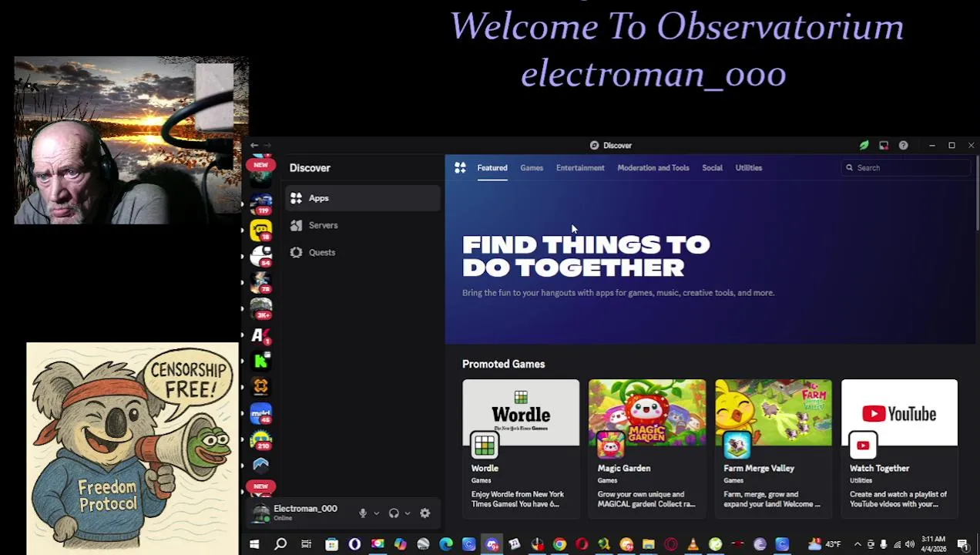Click the Discord Help question mark icon
This screenshot has height=555, width=980.
(903, 145)
